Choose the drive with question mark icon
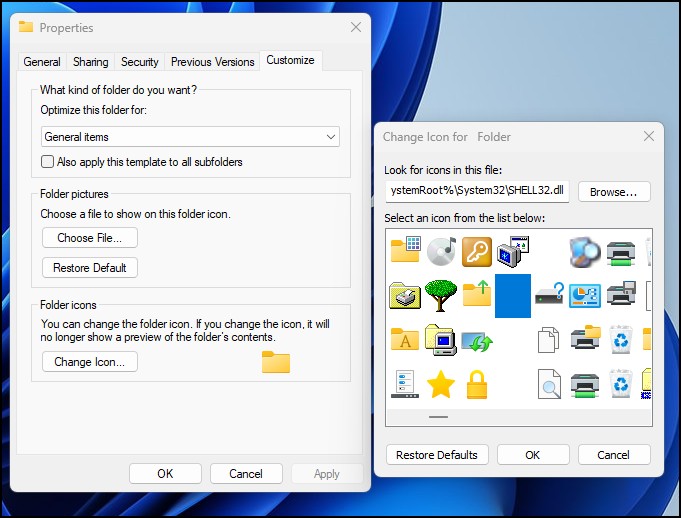 [x=549, y=295]
